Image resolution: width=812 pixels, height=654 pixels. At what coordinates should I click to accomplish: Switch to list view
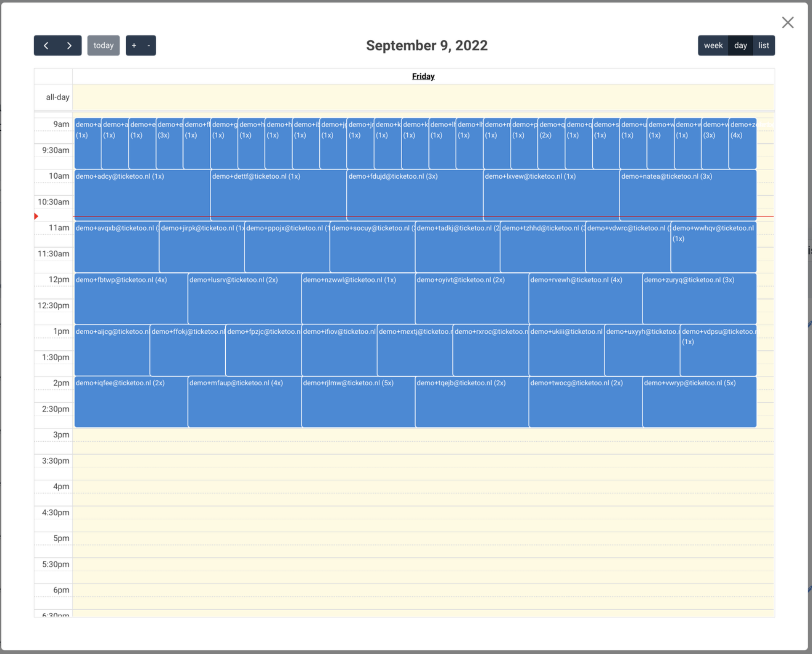point(763,45)
